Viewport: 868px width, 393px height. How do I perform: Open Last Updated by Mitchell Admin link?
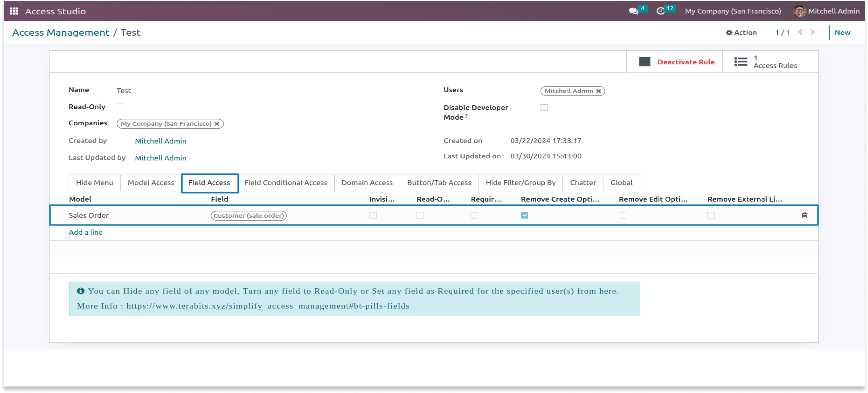[160, 158]
